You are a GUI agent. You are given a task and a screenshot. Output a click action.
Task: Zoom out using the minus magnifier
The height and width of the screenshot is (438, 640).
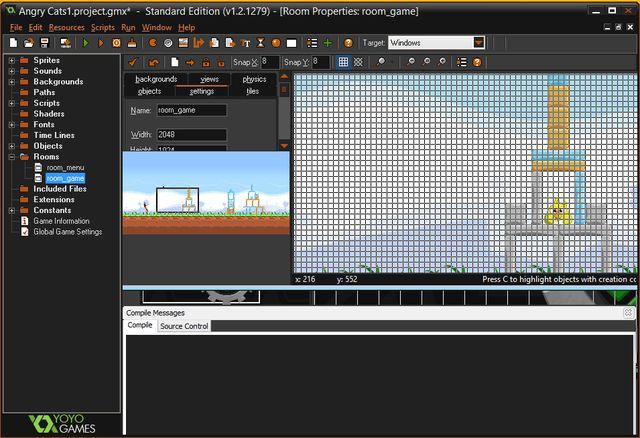click(x=411, y=62)
